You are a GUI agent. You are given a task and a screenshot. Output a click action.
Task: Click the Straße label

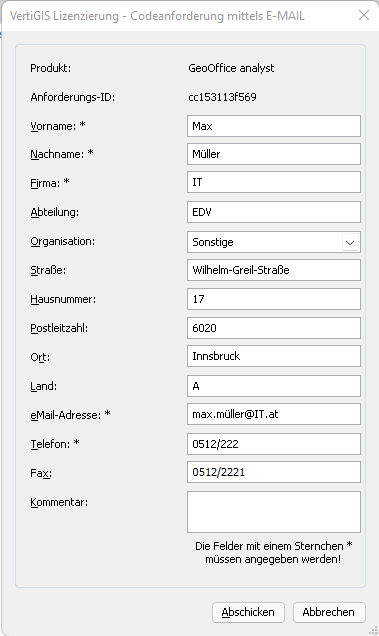[48, 270]
